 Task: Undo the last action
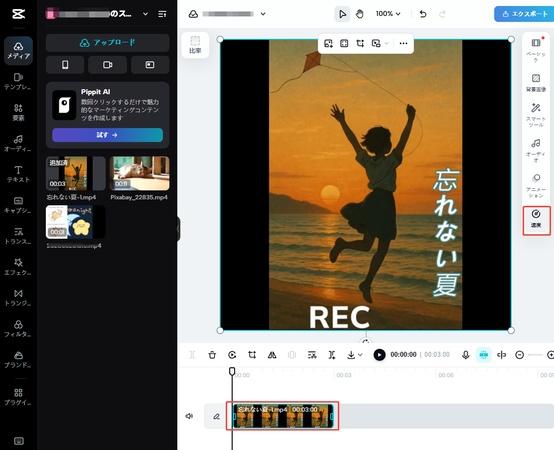(423, 14)
